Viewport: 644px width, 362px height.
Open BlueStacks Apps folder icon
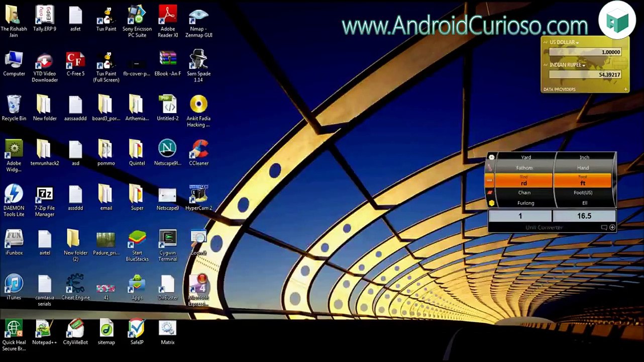pos(137,287)
